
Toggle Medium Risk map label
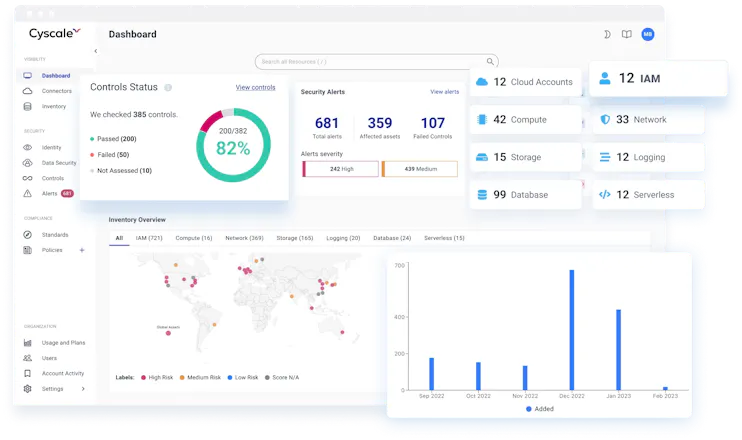click(x=200, y=378)
